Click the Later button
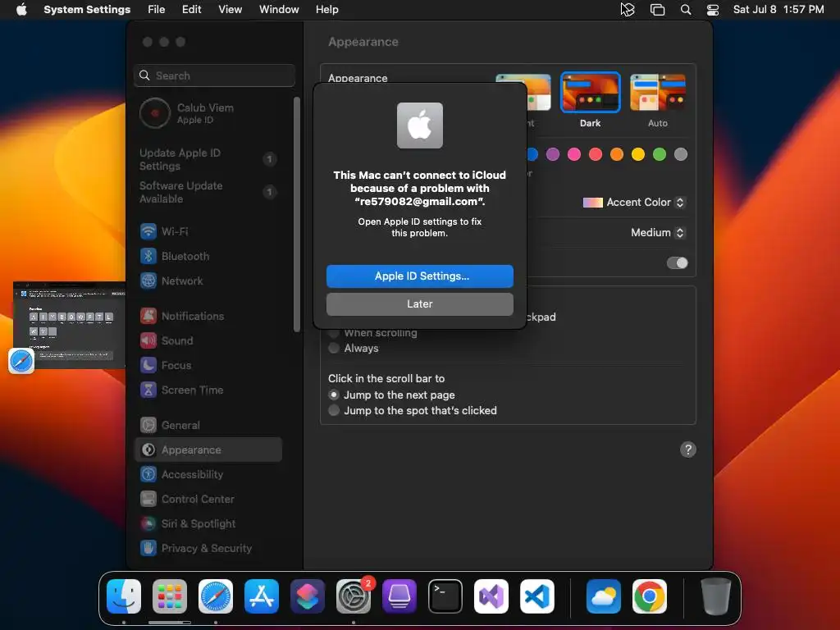 coord(420,304)
